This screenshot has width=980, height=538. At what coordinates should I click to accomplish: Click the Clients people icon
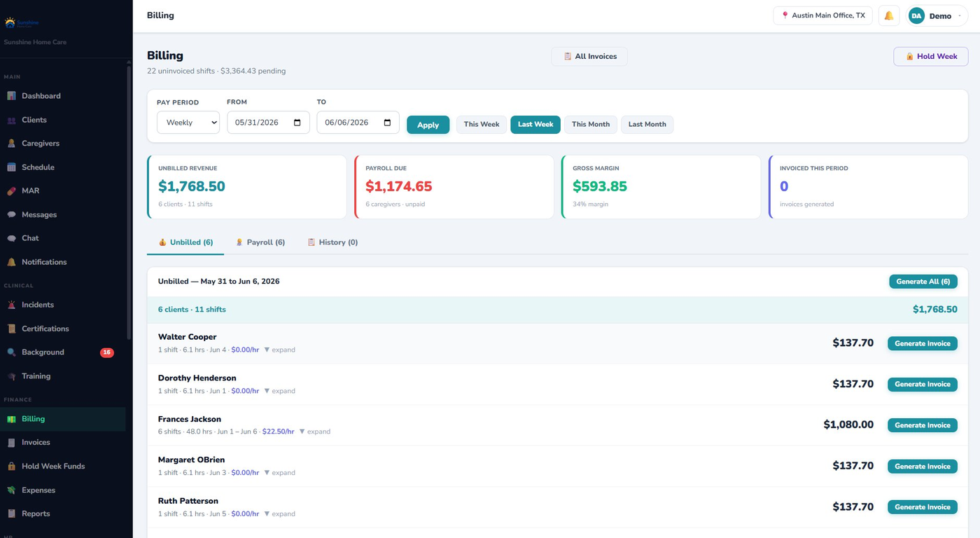[11, 120]
